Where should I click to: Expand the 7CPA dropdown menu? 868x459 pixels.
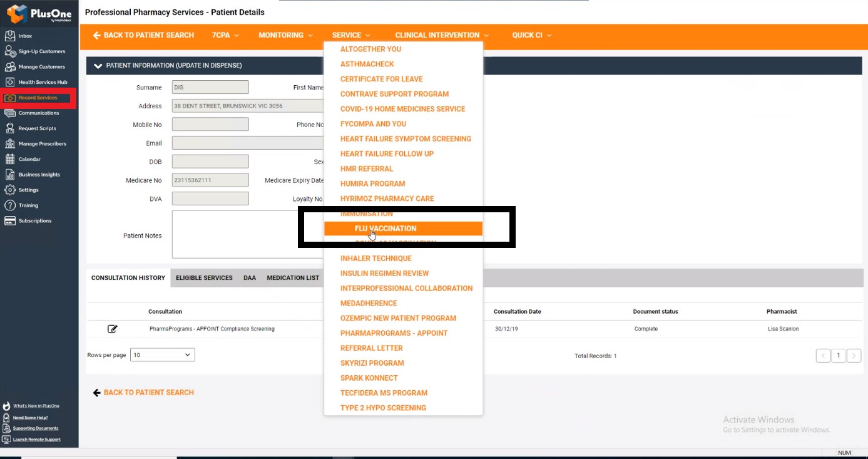pos(225,35)
